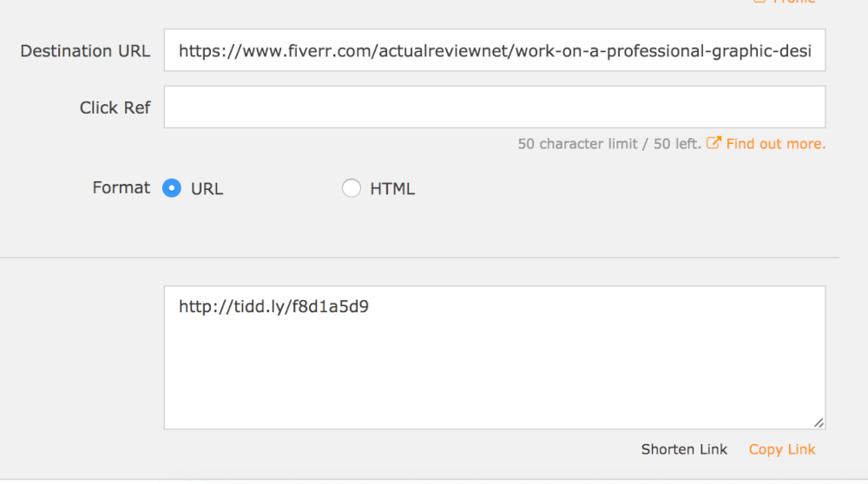The height and width of the screenshot is (484, 868).
Task: Click inside the generated link text area
Action: 495,357
